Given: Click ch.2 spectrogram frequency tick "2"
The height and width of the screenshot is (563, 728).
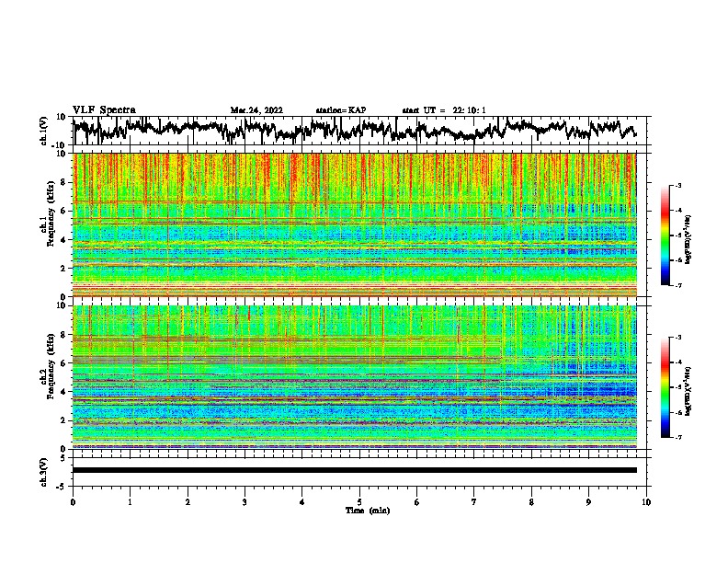Looking at the screenshot, I should click(65, 420).
